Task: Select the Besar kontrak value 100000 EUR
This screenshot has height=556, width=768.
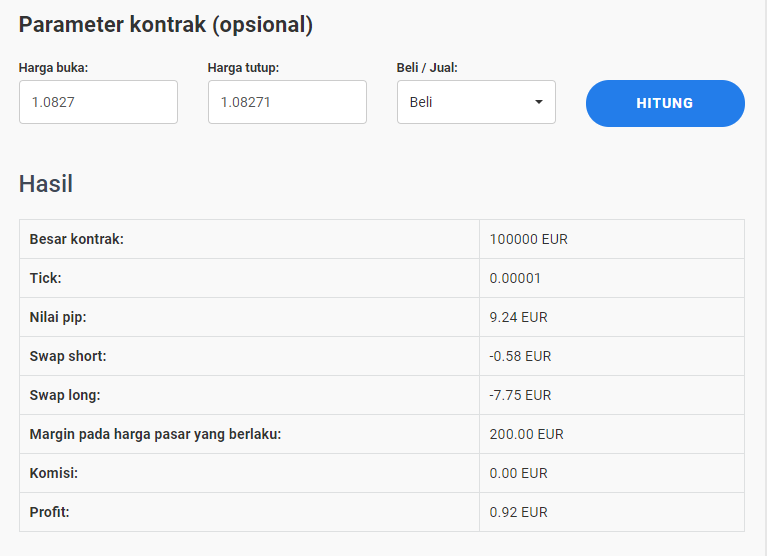Action: coord(528,239)
